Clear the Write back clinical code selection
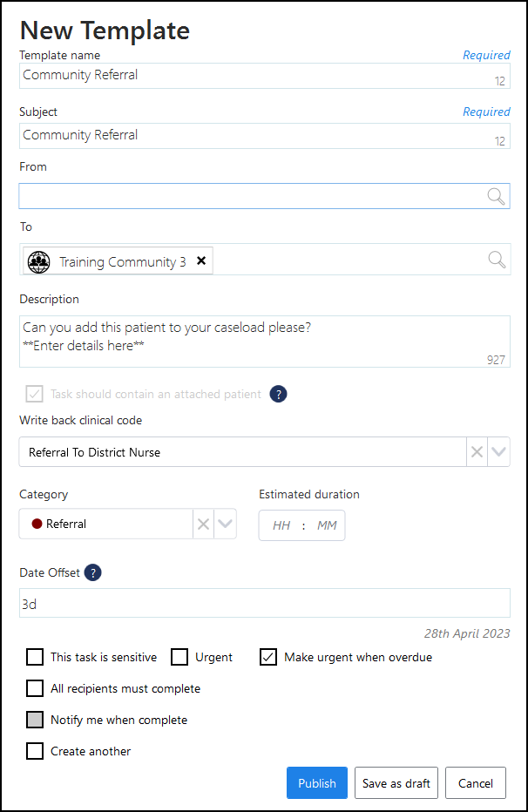This screenshot has width=528, height=812. click(477, 452)
